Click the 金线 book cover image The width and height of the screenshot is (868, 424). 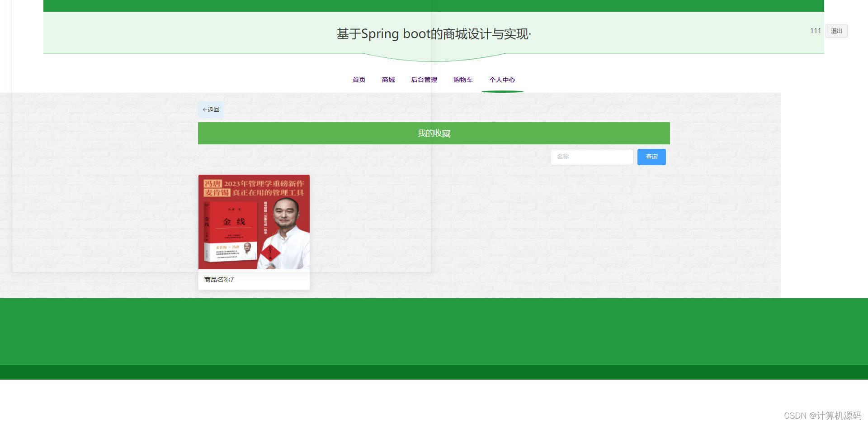[x=254, y=223]
